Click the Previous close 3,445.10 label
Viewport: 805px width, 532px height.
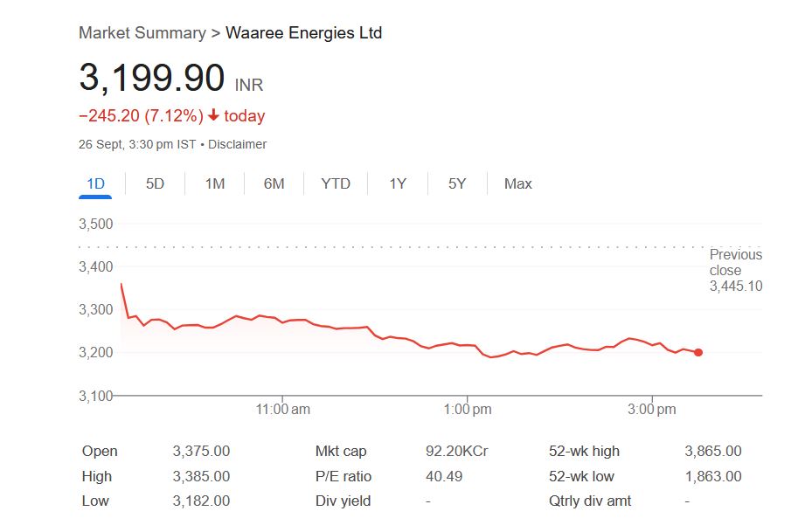pyautogui.click(x=735, y=270)
